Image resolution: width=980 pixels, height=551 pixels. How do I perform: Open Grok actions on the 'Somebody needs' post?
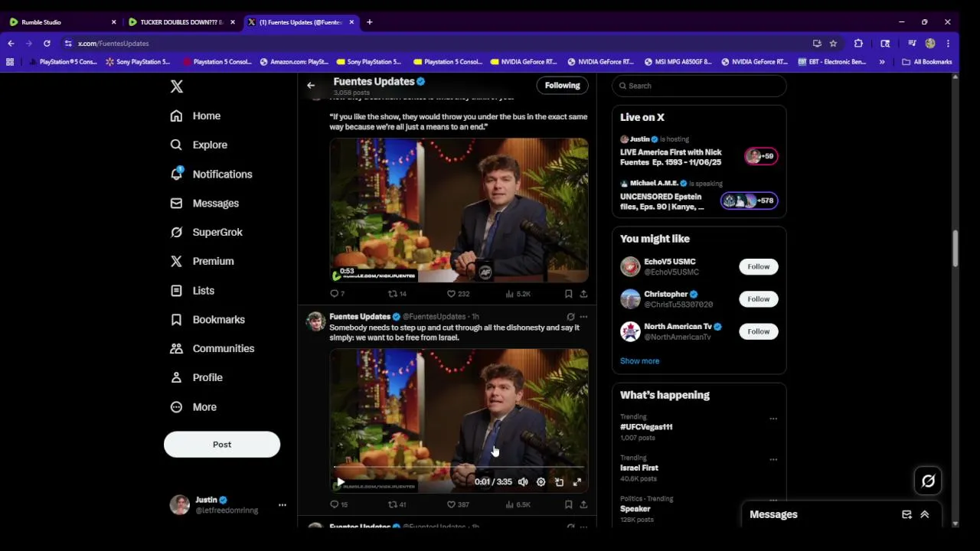click(x=570, y=317)
